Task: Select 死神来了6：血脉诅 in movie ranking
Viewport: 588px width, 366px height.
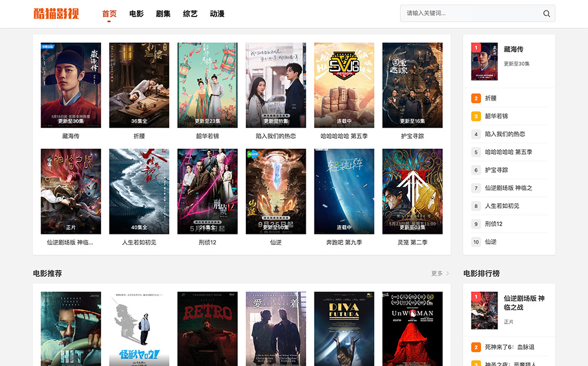Action: coord(509,347)
